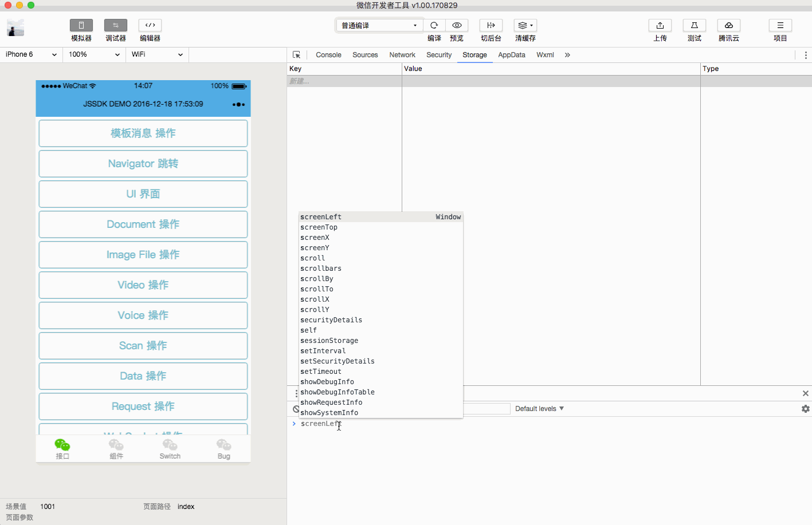Open the console settings gear
Image resolution: width=812 pixels, height=525 pixels.
pos(806,409)
